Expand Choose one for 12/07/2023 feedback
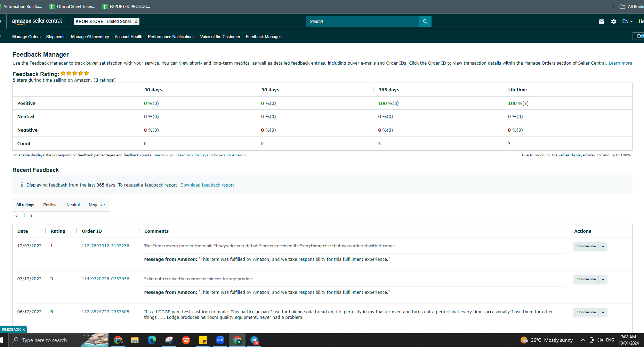This screenshot has height=347, width=644. pyautogui.click(x=590, y=246)
